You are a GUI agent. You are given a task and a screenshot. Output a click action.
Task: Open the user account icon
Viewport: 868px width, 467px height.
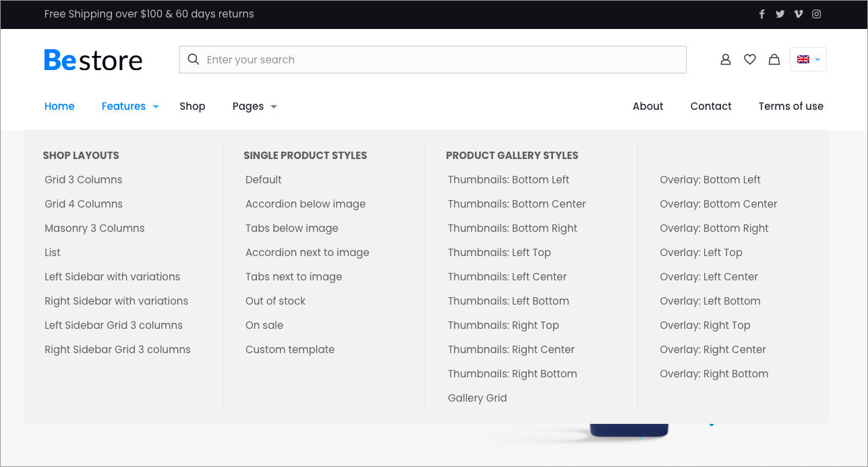726,59
